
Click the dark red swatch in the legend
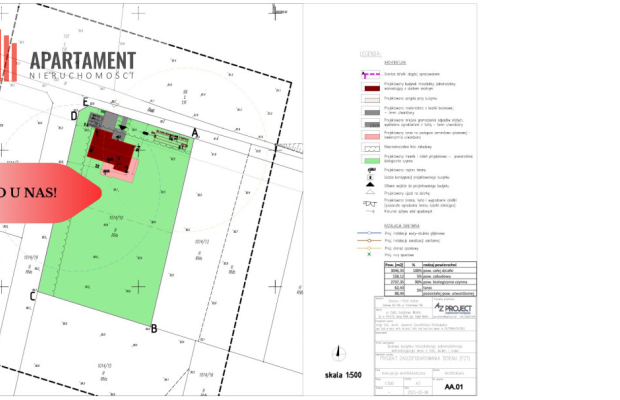[370, 88]
